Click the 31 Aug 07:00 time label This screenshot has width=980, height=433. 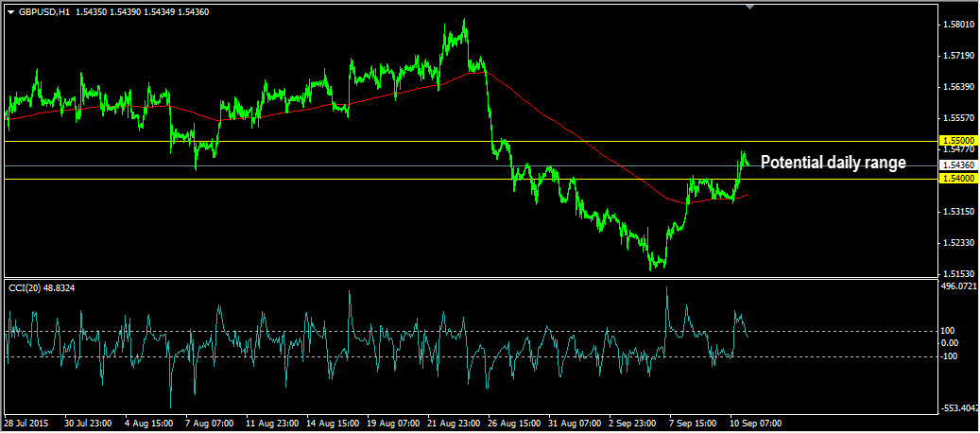(x=575, y=424)
